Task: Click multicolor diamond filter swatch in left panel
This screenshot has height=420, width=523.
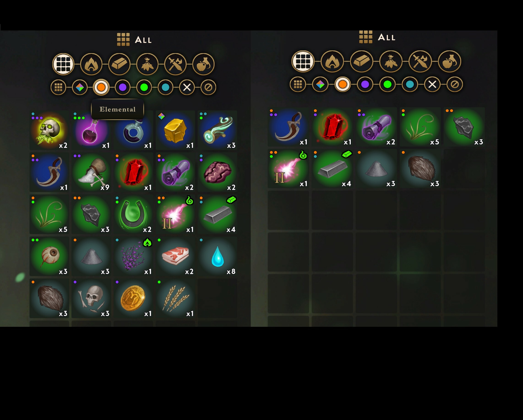Action: pyautogui.click(x=80, y=87)
